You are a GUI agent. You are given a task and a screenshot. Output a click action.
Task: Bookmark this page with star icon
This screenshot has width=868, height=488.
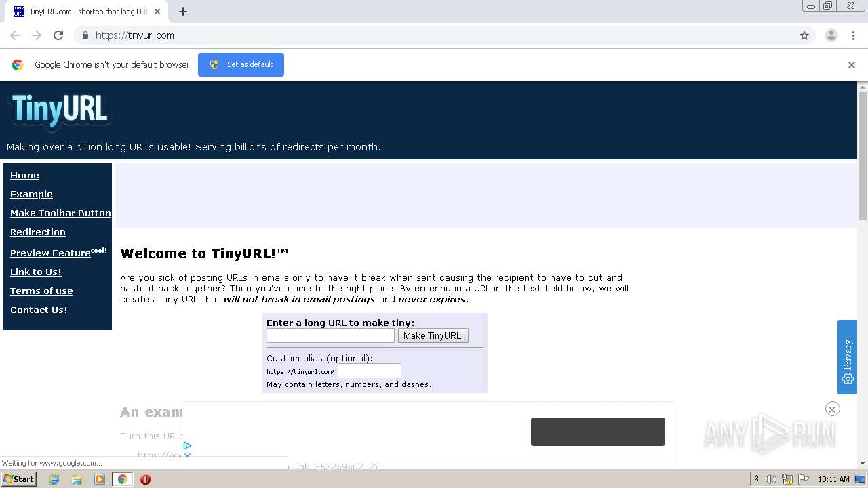[x=804, y=35]
